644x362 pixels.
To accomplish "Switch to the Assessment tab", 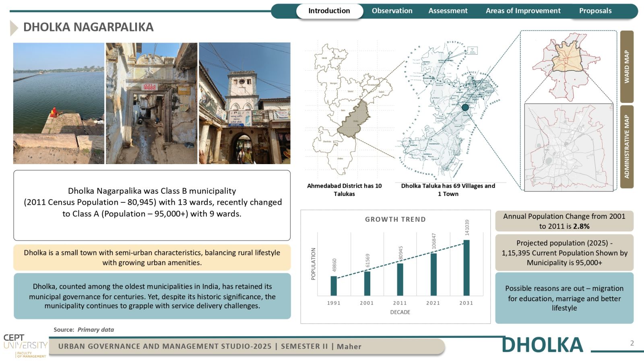I will 448,11.
